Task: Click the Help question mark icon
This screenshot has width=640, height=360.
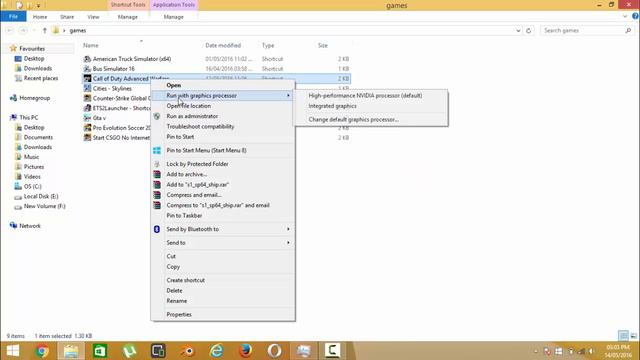Action: [635, 16]
